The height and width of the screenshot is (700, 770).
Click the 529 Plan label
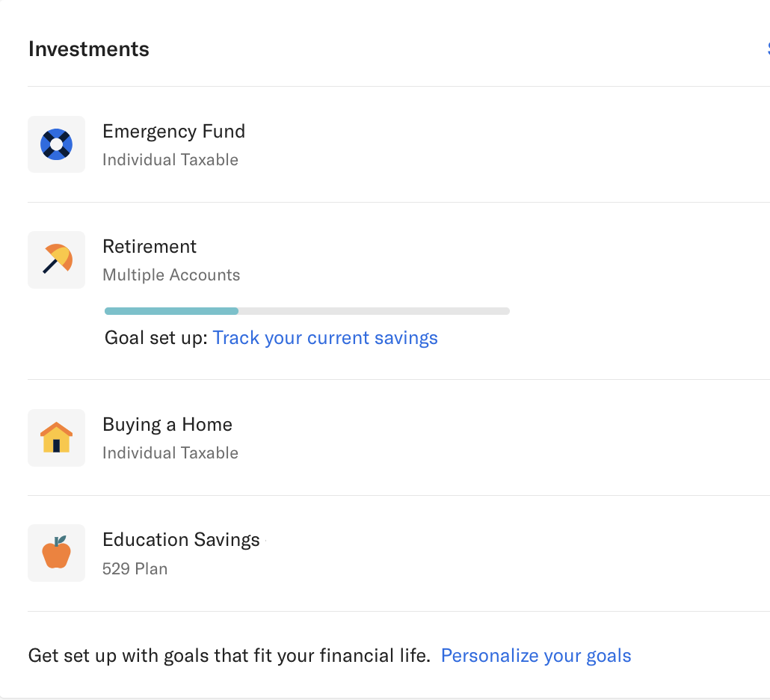click(135, 568)
